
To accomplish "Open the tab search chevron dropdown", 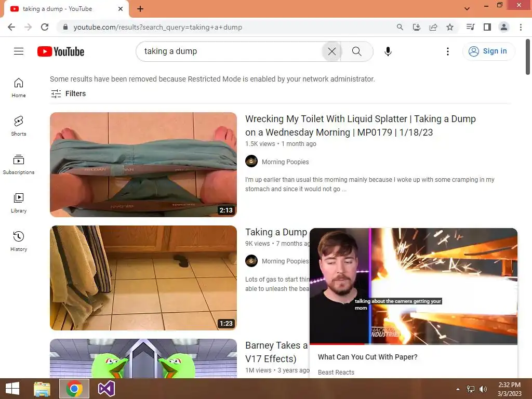I will click(x=467, y=9).
